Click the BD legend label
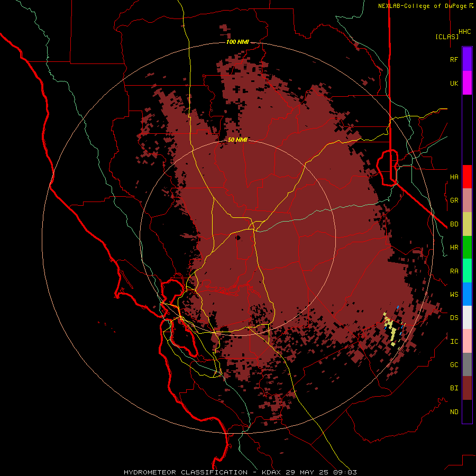Viewport: 476px width, 476px height. point(454,224)
